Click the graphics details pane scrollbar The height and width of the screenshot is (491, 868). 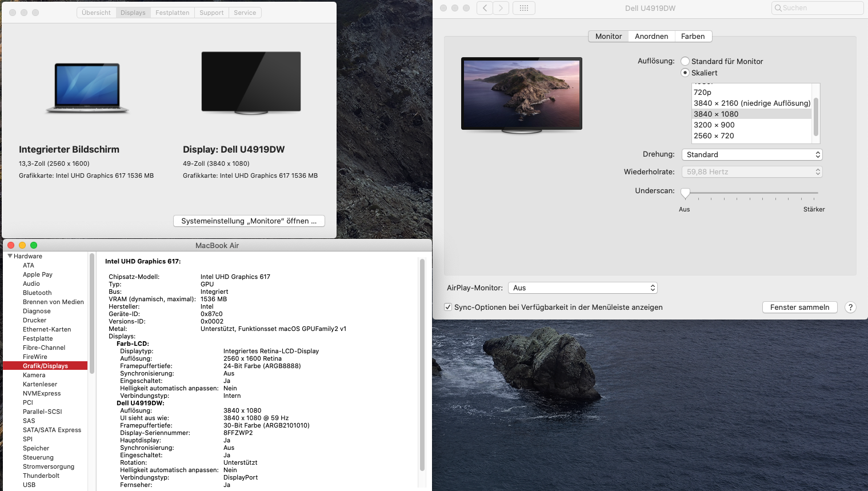(422, 365)
